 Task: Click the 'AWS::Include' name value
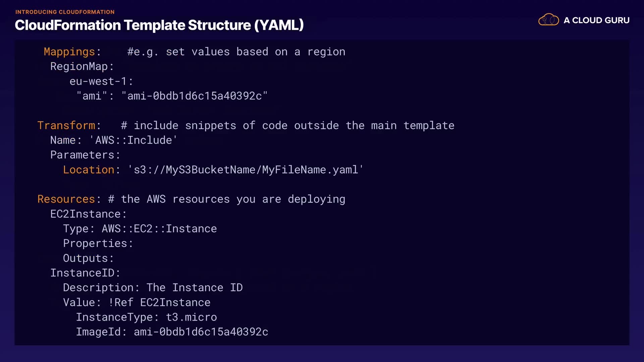(133, 140)
